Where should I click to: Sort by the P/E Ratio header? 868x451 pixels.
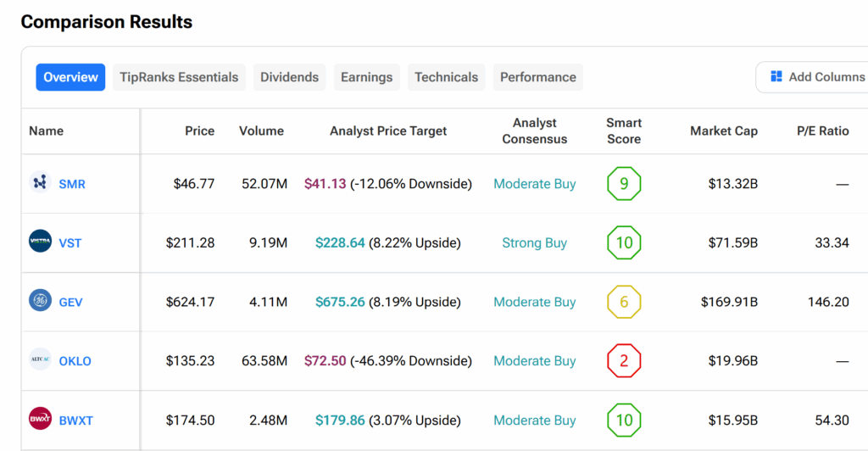[822, 131]
